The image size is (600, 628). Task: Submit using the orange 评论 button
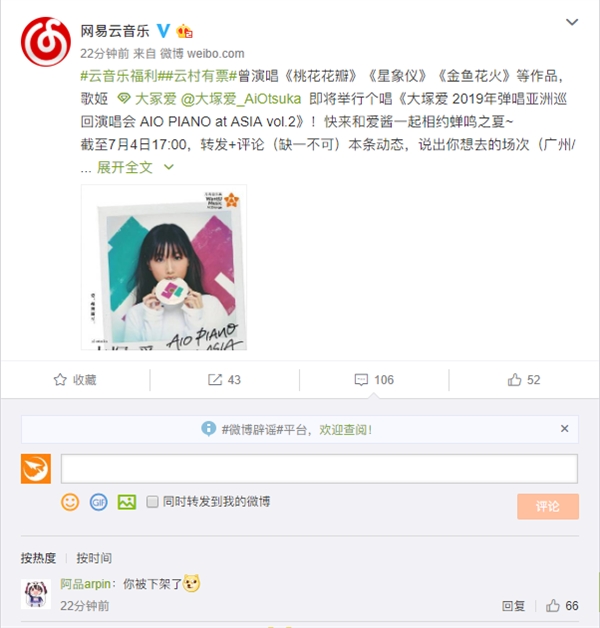pos(548,507)
